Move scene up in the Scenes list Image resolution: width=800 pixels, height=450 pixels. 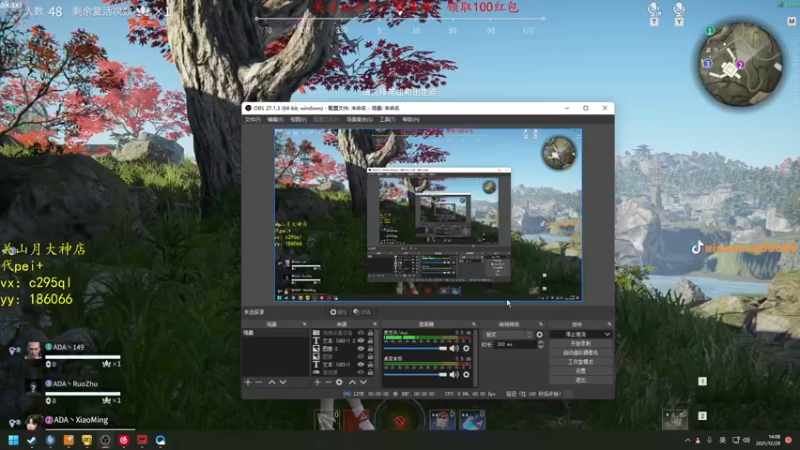coord(272,382)
